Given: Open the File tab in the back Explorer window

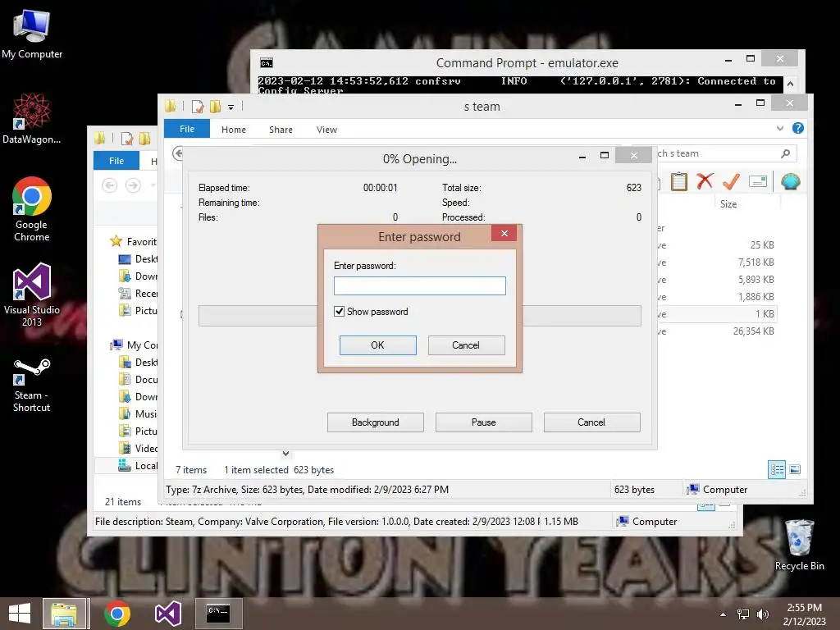Looking at the screenshot, I should tap(116, 161).
